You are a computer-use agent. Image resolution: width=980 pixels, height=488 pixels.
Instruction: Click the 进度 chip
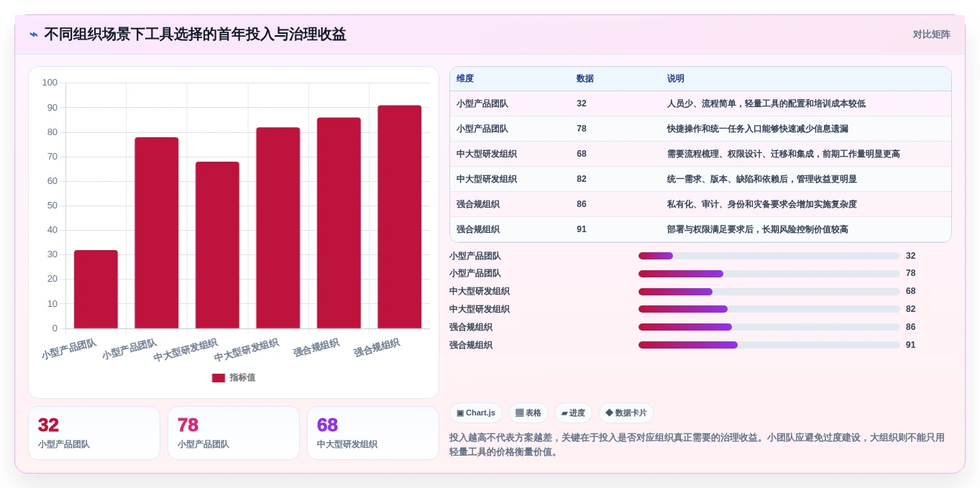[573, 413]
